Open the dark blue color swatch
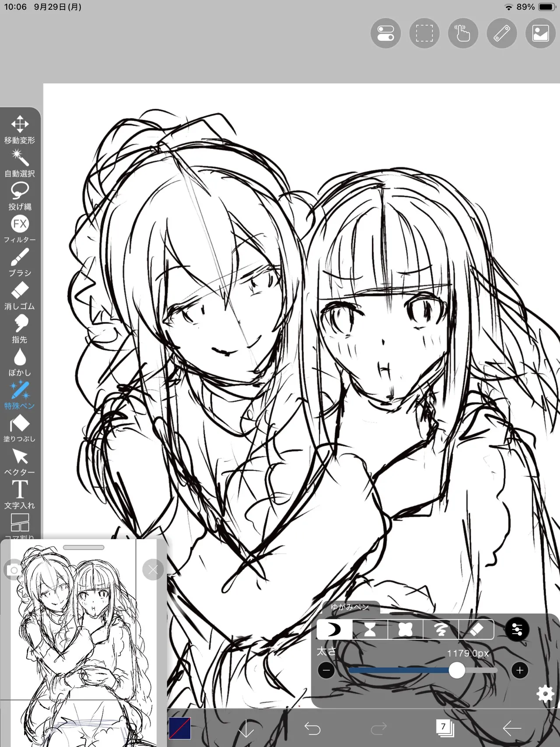This screenshot has width=560, height=747. (180, 729)
